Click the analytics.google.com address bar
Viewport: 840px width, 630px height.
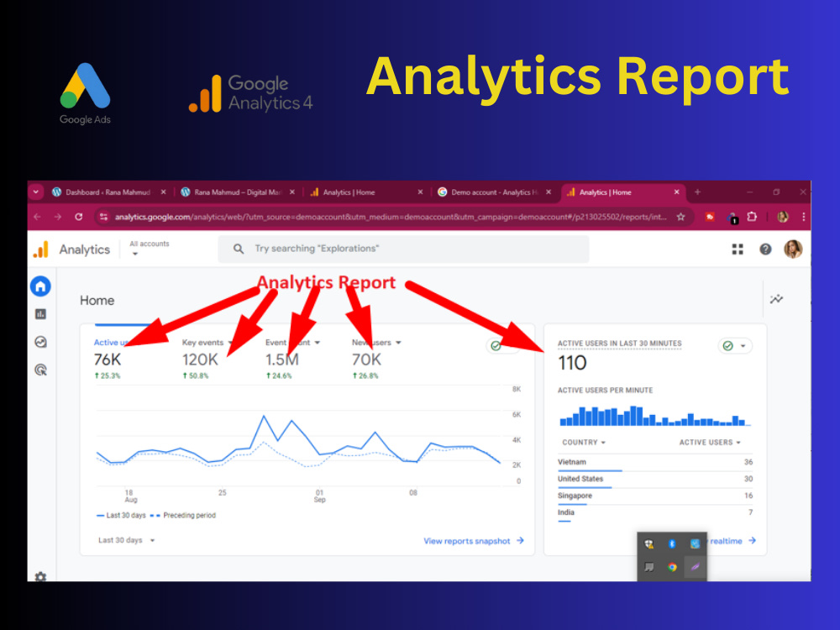pyautogui.click(x=391, y=217)
